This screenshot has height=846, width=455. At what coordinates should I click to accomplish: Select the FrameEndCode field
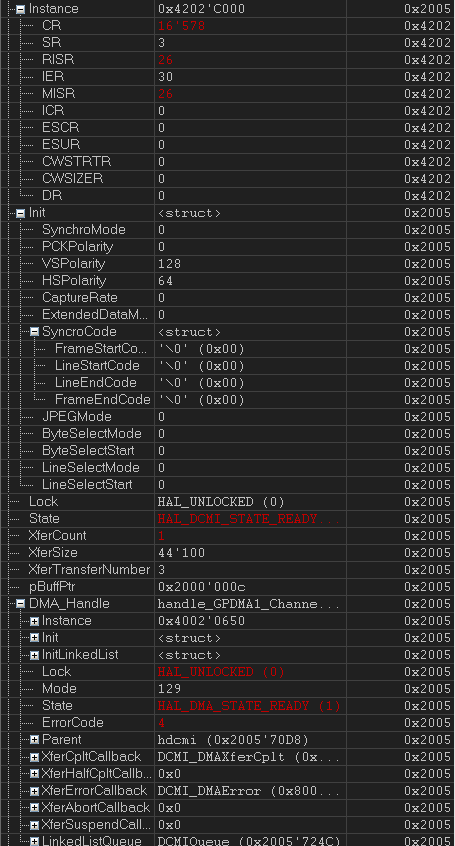point(227,400)
